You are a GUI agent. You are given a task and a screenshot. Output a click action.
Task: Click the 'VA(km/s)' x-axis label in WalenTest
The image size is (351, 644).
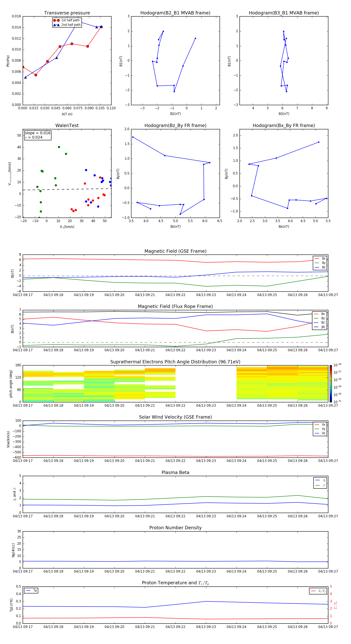pyautogui.click(x=67, y=227)
